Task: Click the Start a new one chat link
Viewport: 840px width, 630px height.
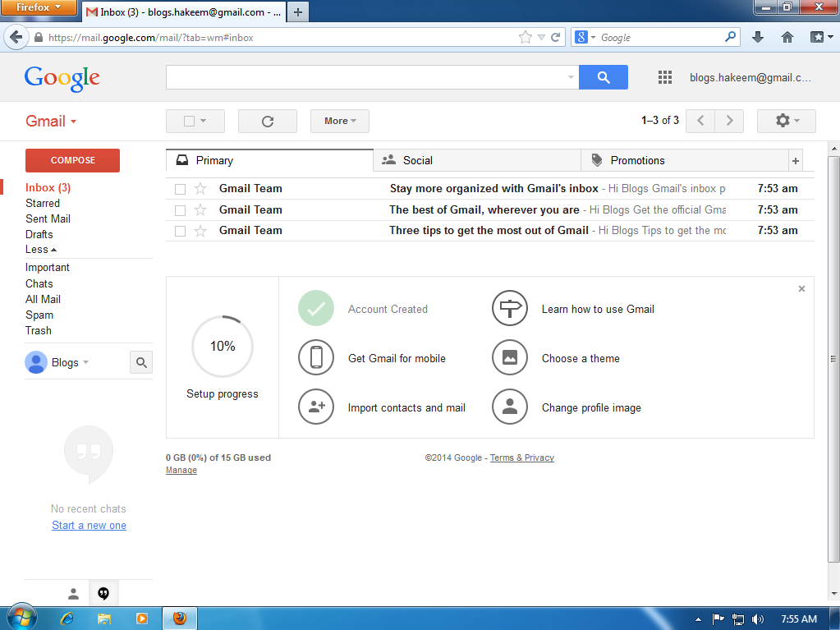Action: 89,526
